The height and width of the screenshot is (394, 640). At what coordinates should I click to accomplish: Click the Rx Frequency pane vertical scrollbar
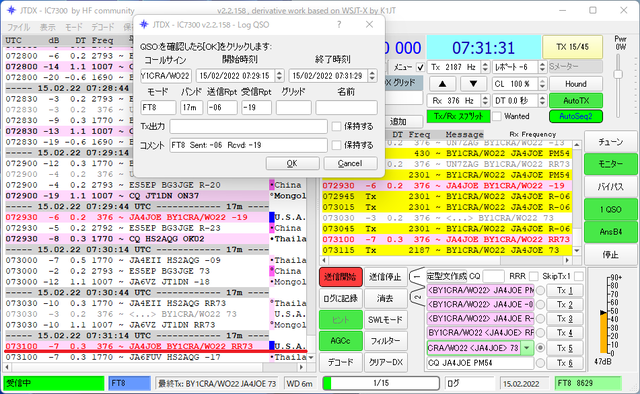click(576, 198)
